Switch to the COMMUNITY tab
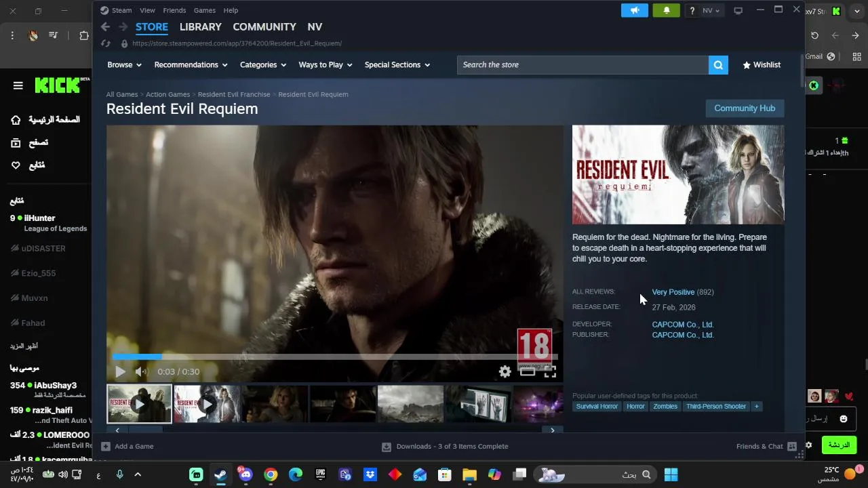 [264, 27]
